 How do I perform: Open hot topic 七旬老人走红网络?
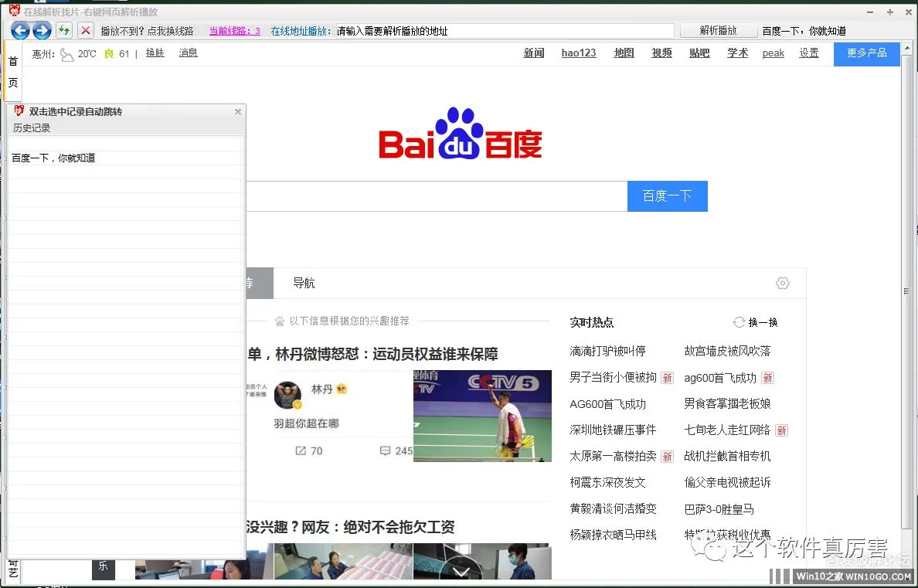(x=727, y=430)
